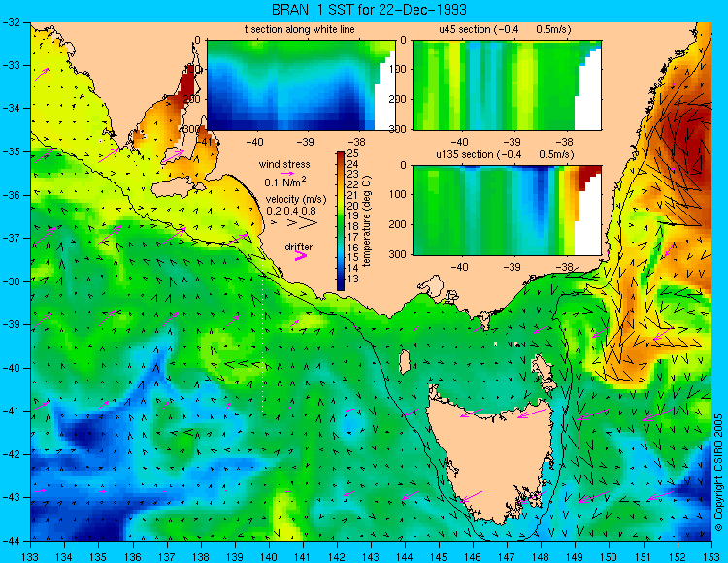This screenshot has width=728, height=563.
Task: Select the "drifter" legend label
Action: (299, 247)
